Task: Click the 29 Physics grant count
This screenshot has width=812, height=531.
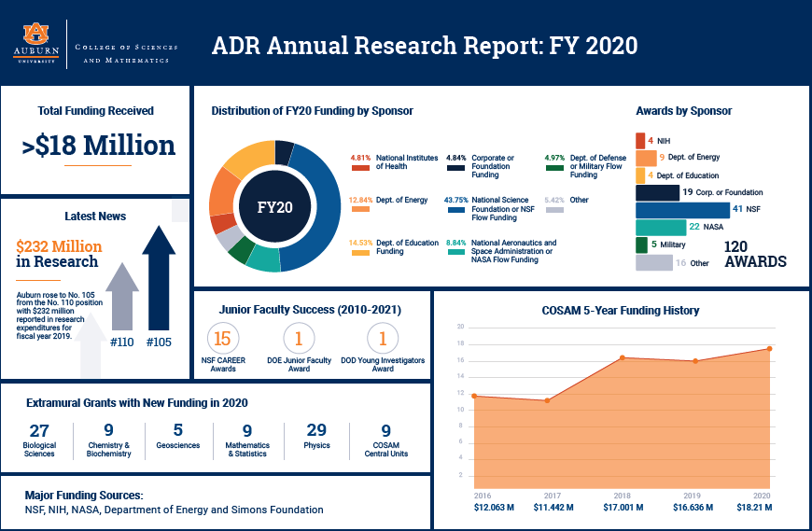Action: point(316,430)
